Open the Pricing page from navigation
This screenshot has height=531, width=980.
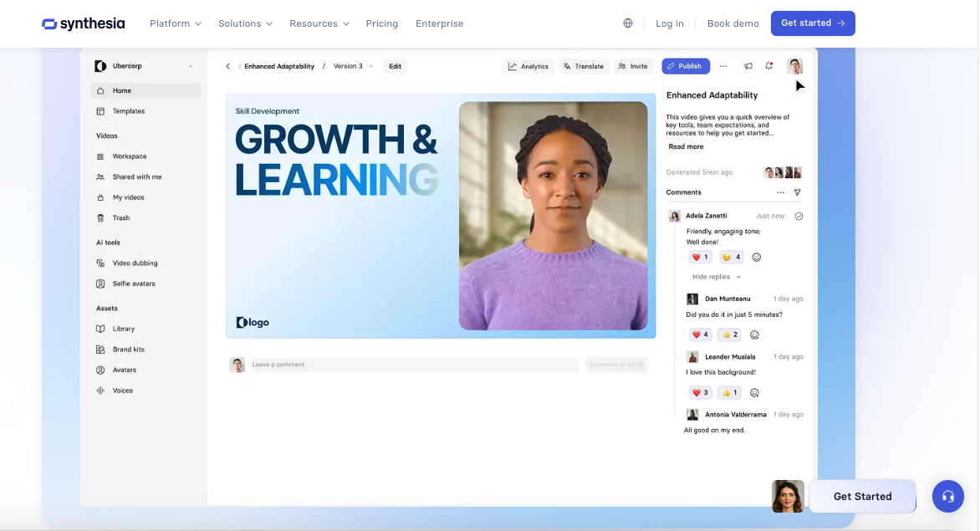[x=381, y=23]
